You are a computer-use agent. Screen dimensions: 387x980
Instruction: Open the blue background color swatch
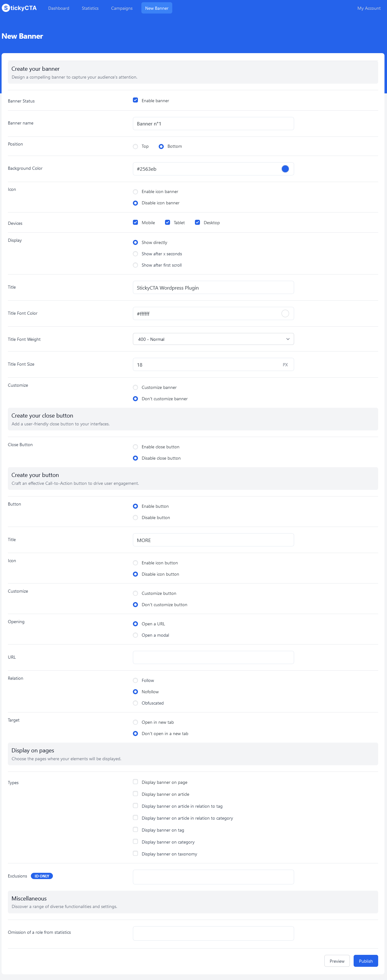pos(285,169)
